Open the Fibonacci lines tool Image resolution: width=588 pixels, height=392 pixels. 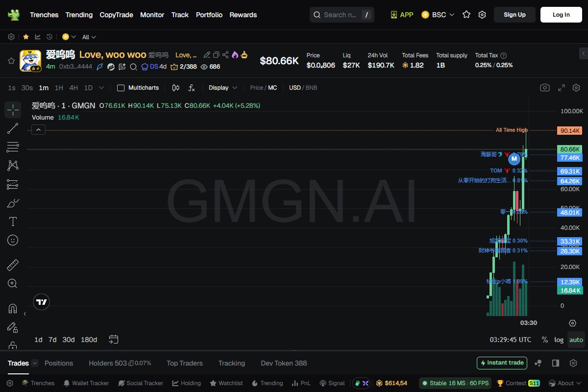click(x=13, y=147)
